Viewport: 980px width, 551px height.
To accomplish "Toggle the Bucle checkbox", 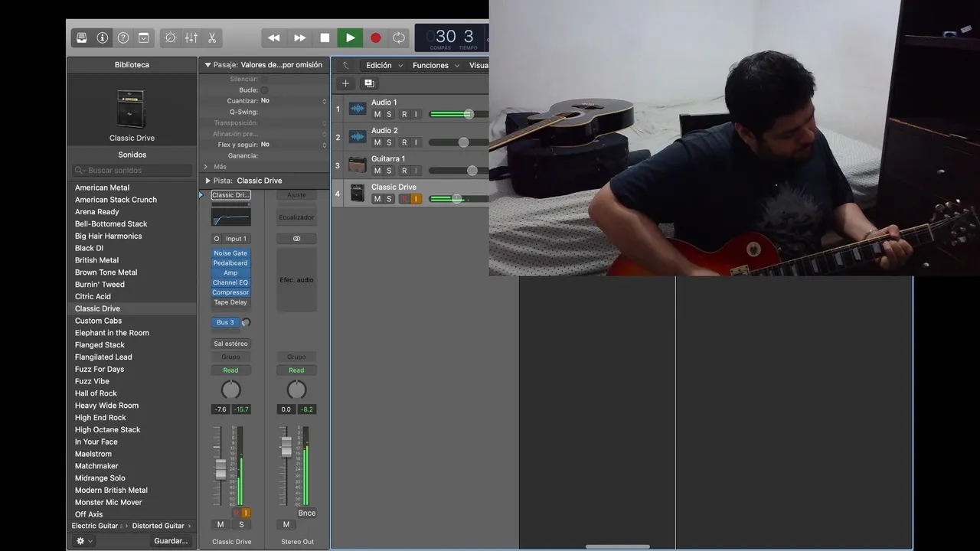I will click(x=264, y=90).
